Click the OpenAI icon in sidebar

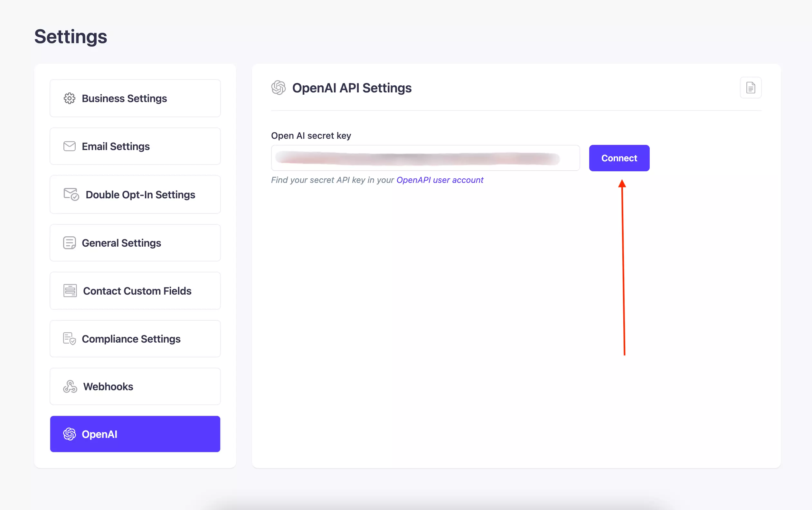pos(69,434)
